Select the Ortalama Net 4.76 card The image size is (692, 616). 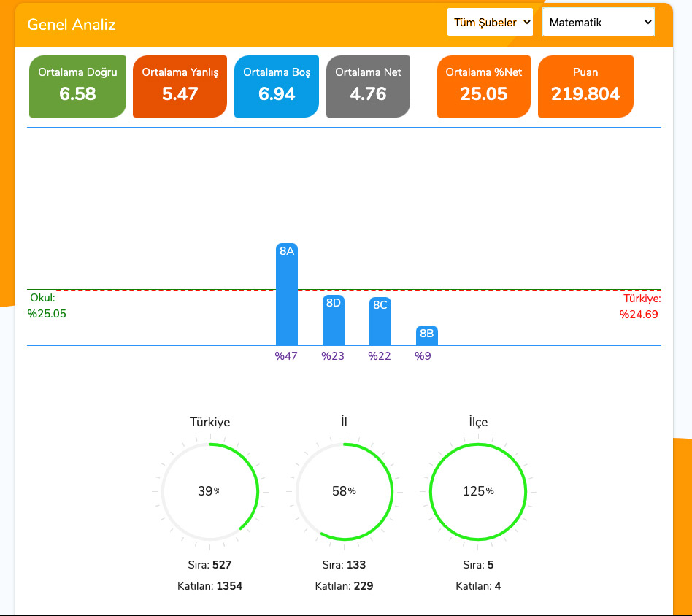[x=368, y=86]
